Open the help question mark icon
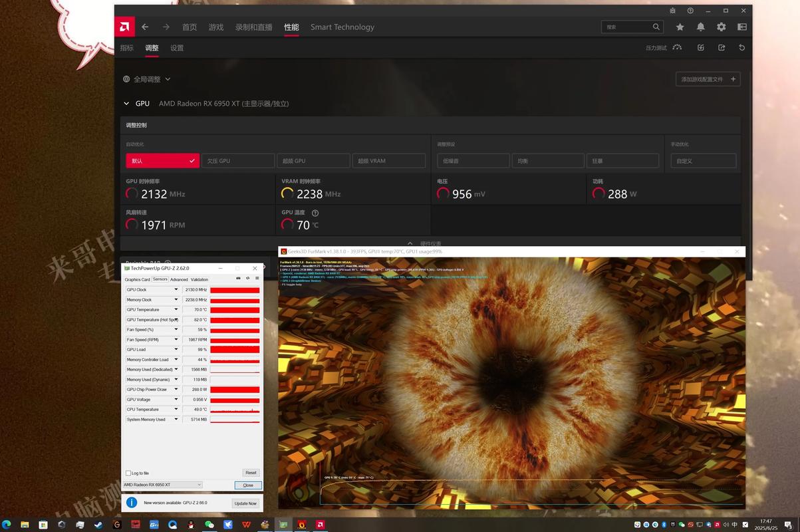Image resolution: width=800 pixels, height=532 pixels. coord(690,11)
